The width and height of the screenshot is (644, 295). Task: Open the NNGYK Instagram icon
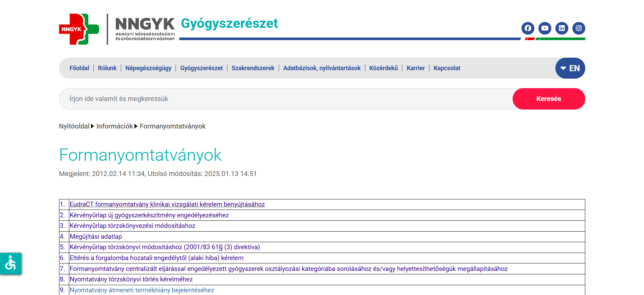pyautogui.click(x=578, y=28)
